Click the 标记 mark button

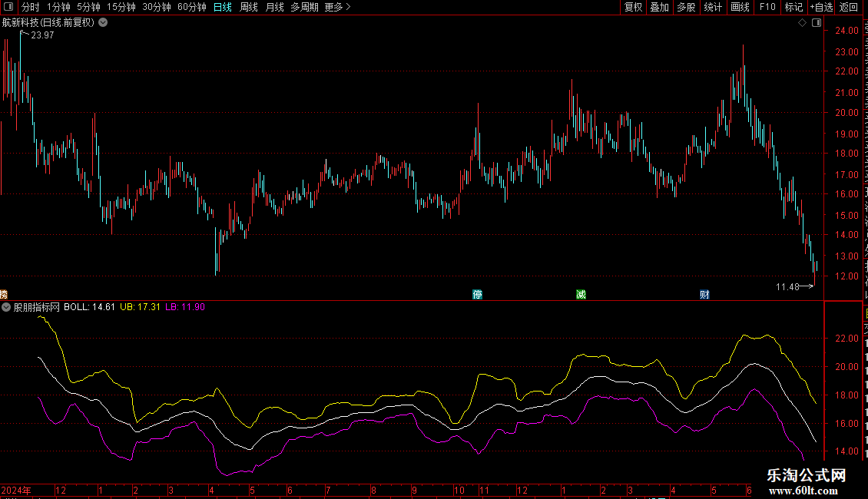[x=793, y=7]
